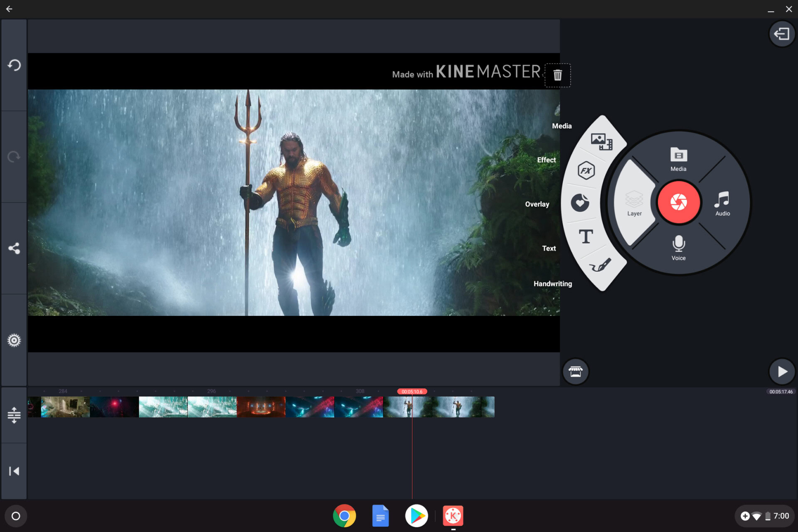Open the project sharing options

pos(14,249)
